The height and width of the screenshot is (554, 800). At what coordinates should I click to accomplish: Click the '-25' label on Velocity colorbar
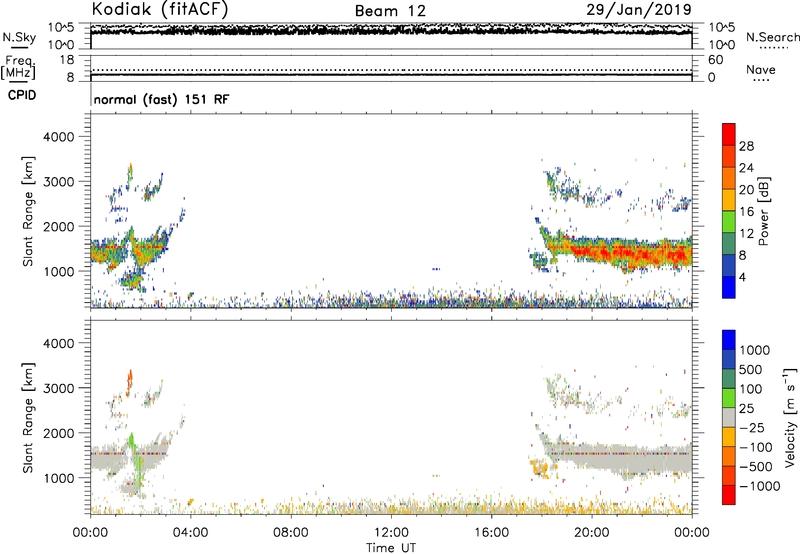coord(752,427)
